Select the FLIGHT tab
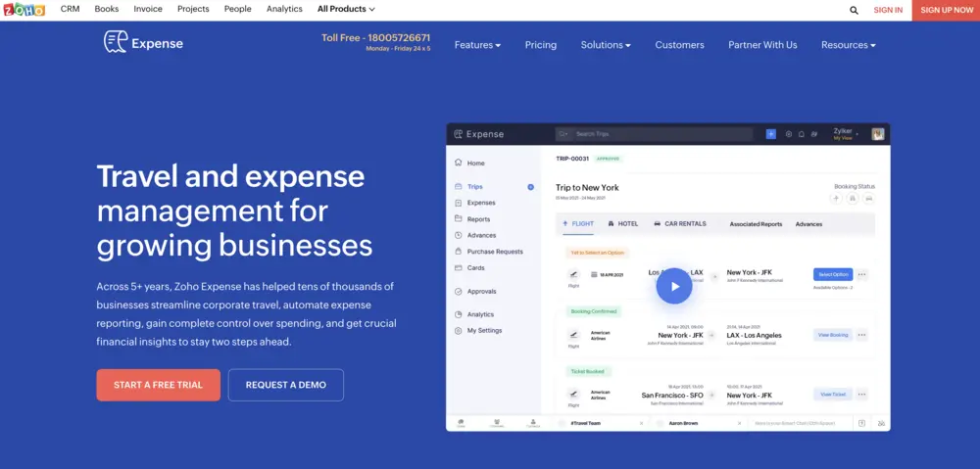This screenshot has height=469, width=980. pos(578,223)
